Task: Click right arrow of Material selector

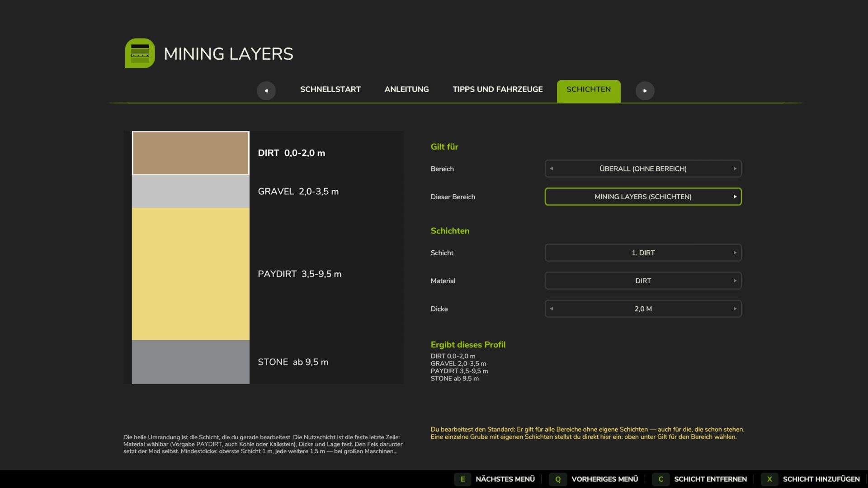Action: tap(735, 281)
